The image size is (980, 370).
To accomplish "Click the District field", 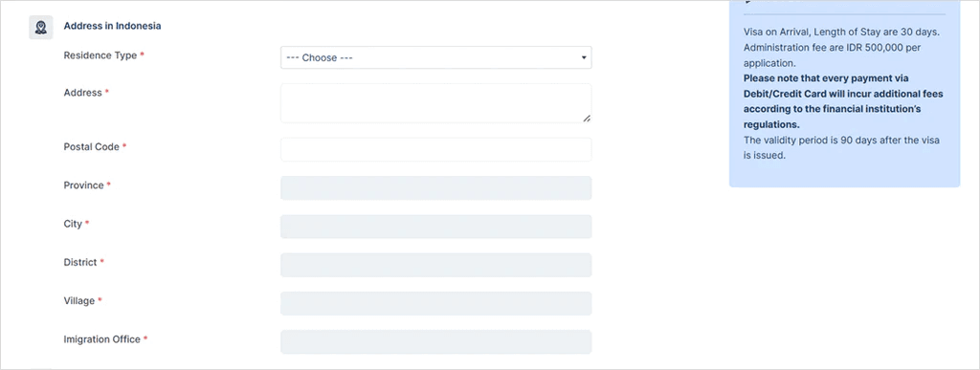I will 435,265.
